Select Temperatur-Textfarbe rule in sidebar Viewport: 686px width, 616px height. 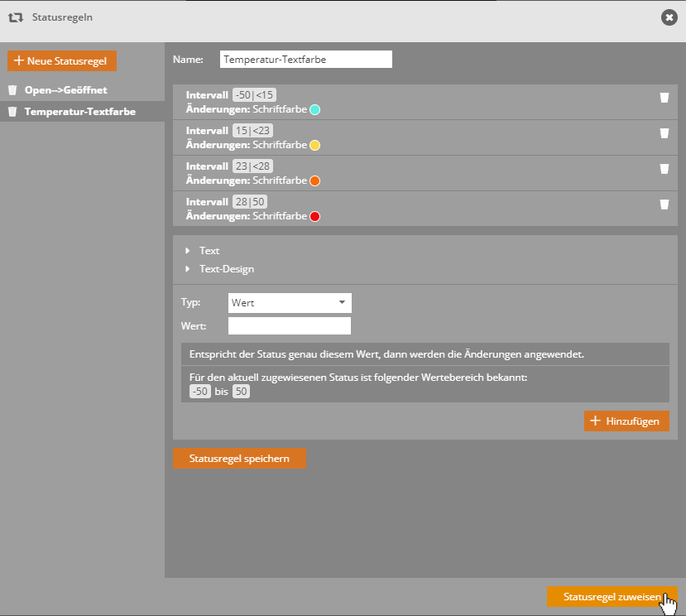pos(79,112)
